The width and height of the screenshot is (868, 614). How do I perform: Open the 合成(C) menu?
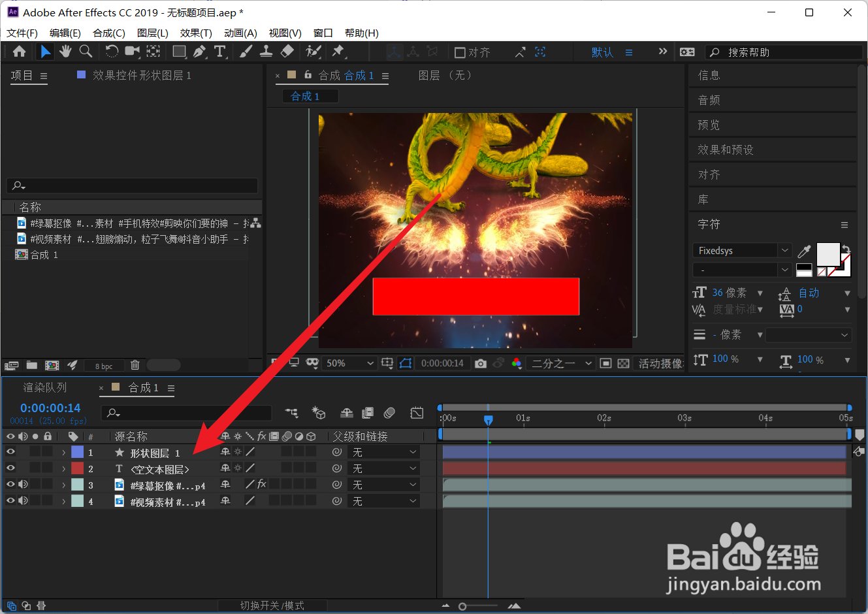(x=108, y=33)
